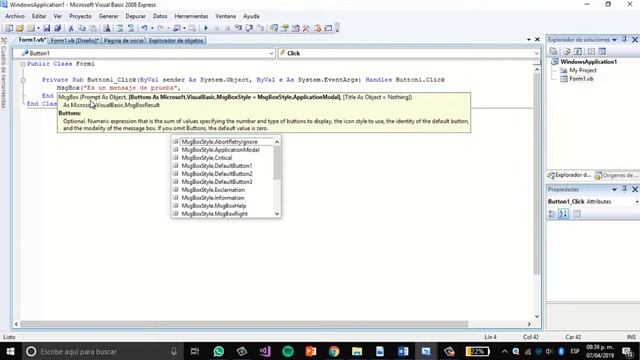Viewport: 640px width, 360px height.
Task: Click Refresh icon in Solution Explorer
Action: point(578,51)
